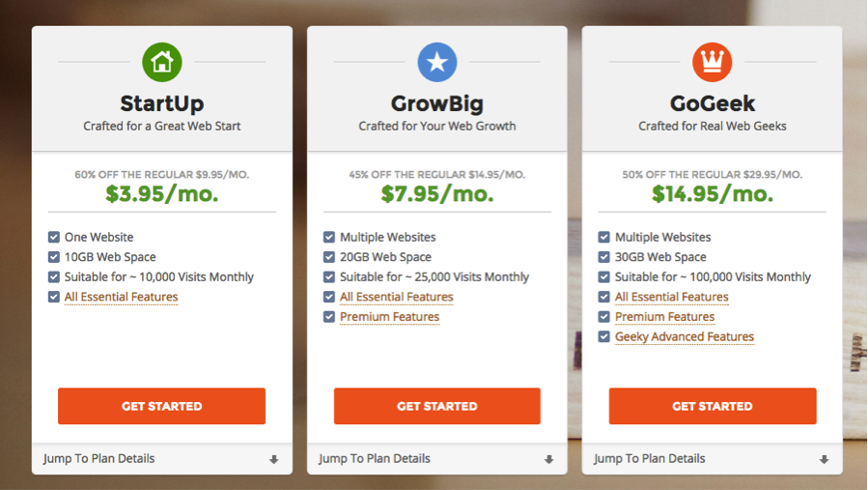
Task: Click the GoGeek $14.95/mo. price
Action: click(712, 194)
